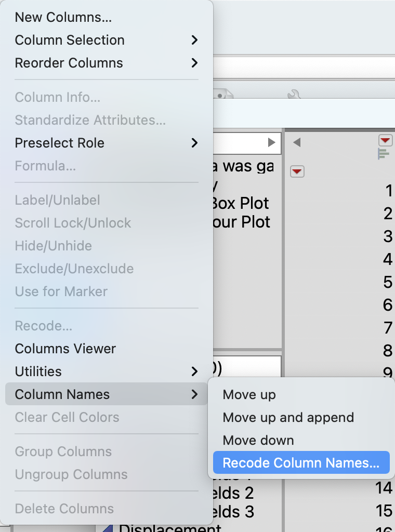This screenshot has height=532, width=395.
Task: Click the red triangle icon in the table panel
Action: click(297, 172)
